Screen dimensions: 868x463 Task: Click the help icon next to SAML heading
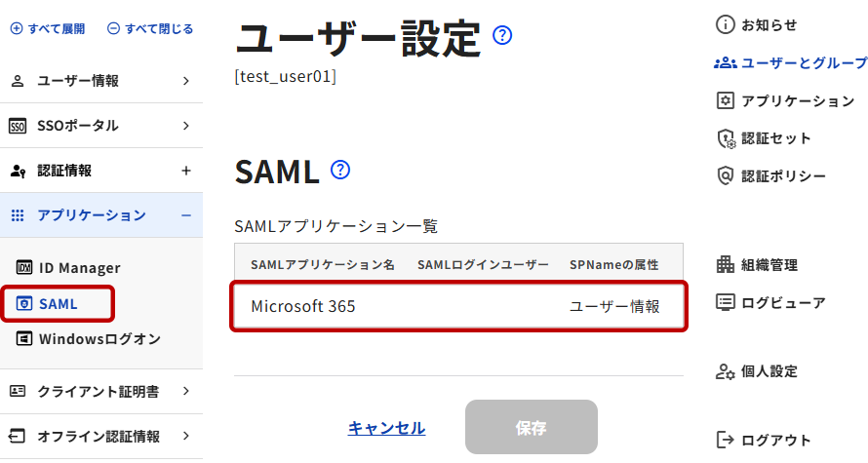tap(340, 171)
